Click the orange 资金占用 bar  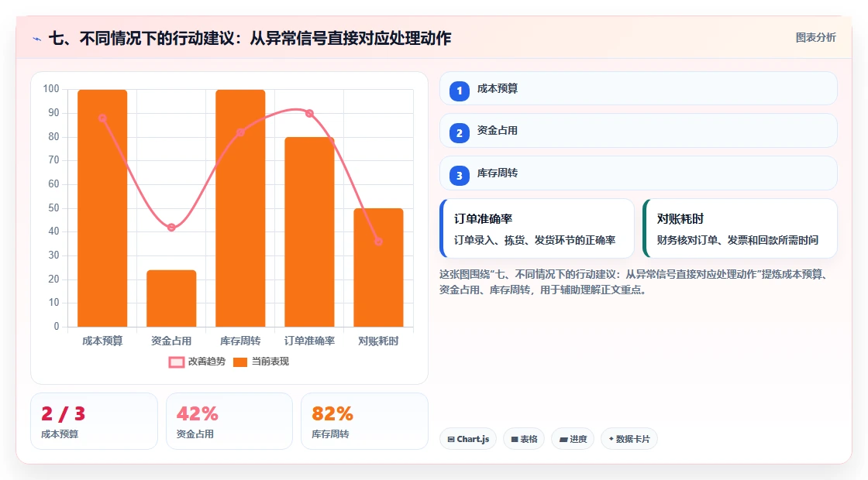point(171,298)
